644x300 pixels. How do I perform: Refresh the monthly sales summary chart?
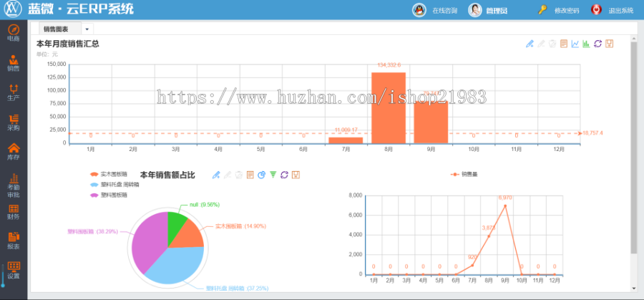coord(597,44)
